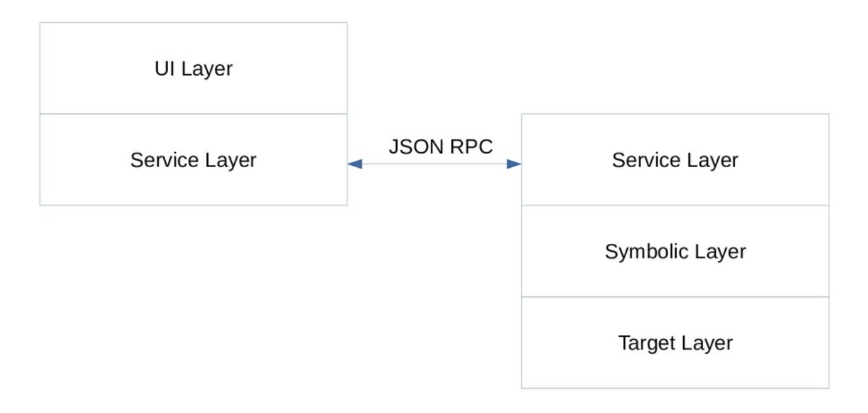Click the Symbolic Layer box
Image resolution: width=868 pixels, height=413 pixels.
(675, 251)
